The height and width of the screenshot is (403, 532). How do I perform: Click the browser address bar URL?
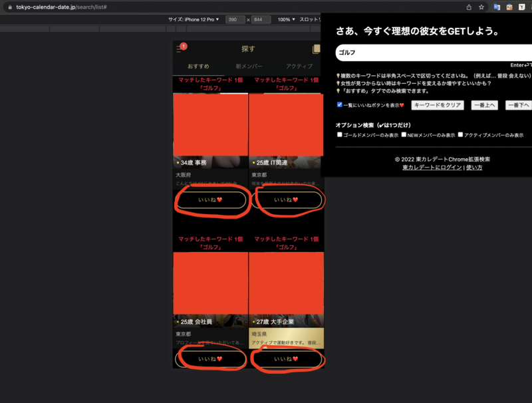[61, 7]
